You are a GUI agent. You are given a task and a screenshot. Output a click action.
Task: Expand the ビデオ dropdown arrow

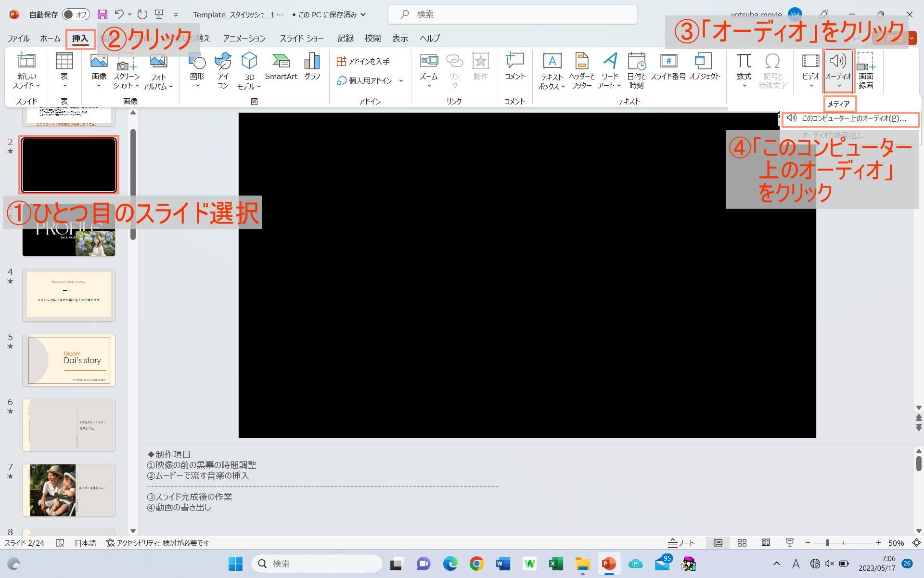tap(811, 86)
